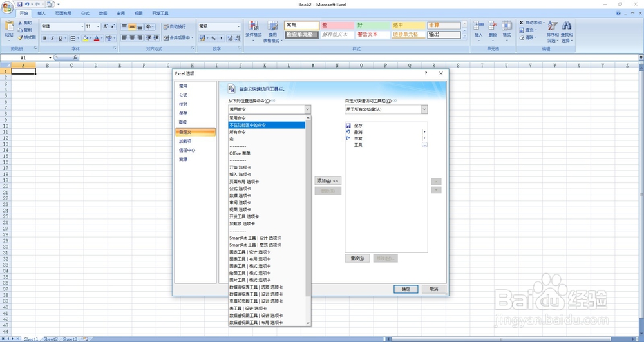Open the Name Box dropdown arrow
The image size is (644, 342).
(50, 58)
